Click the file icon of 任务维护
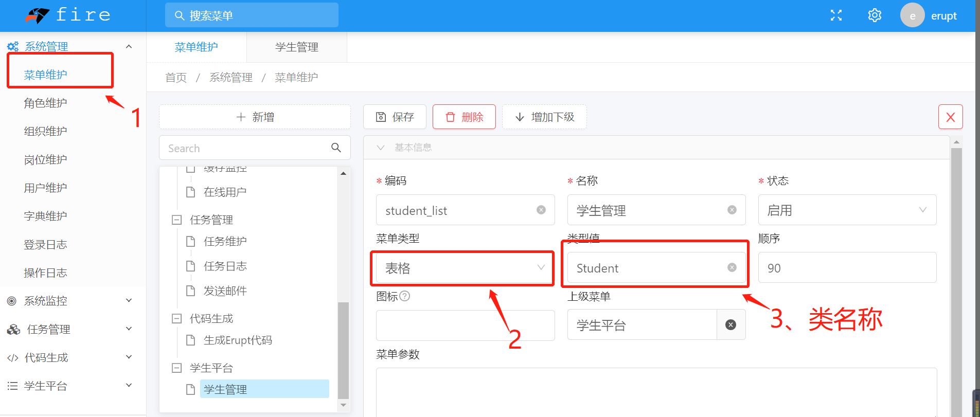 coord(190,241)
